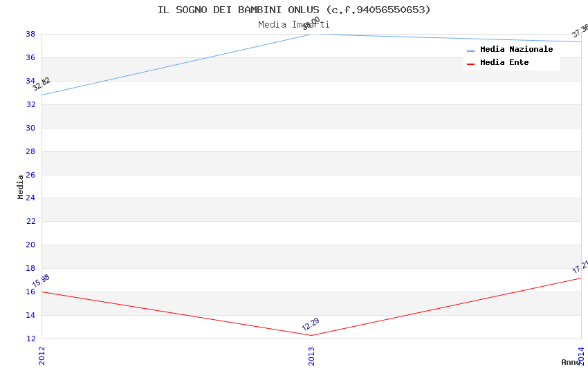Click the 12 y-axis tick label
The width and height of the screenshot is (588, 380).
[x=30, y=339]
